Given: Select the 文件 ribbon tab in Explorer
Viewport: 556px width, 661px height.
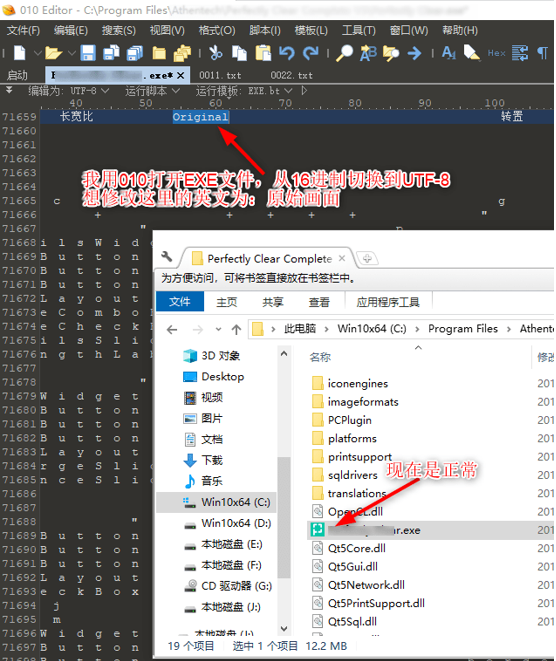Looking at the screenshot, I should click(180, 302).
